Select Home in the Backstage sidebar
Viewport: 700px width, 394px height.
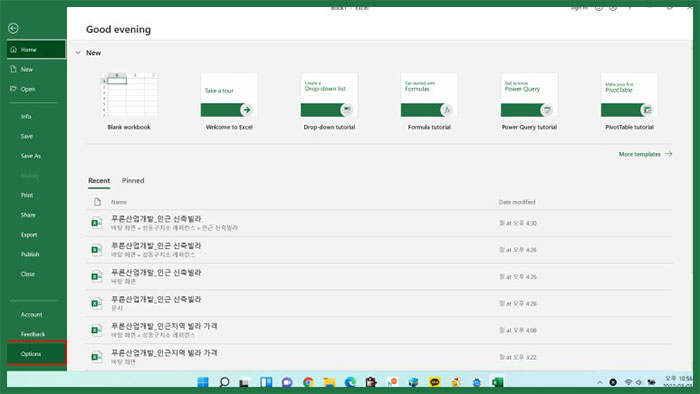coord(36,50)
